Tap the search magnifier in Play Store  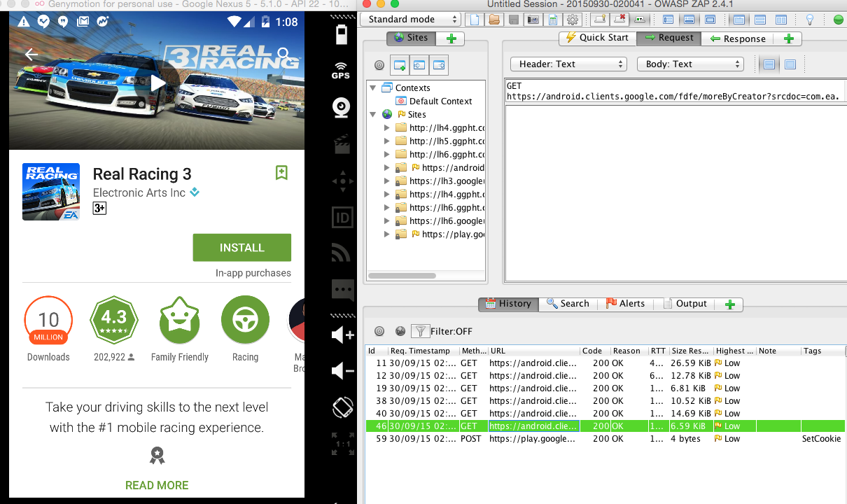pyautogui.click(x=283, y=55)
